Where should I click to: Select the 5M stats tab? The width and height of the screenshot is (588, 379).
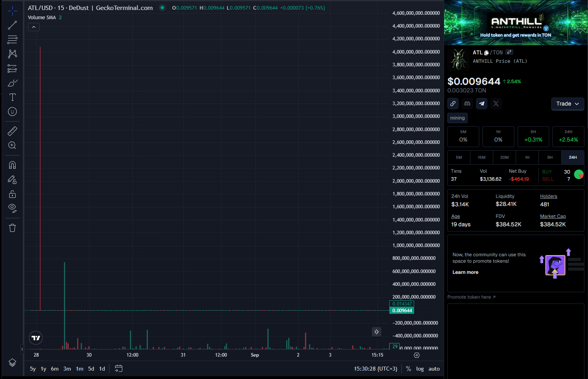pos(459,158)
